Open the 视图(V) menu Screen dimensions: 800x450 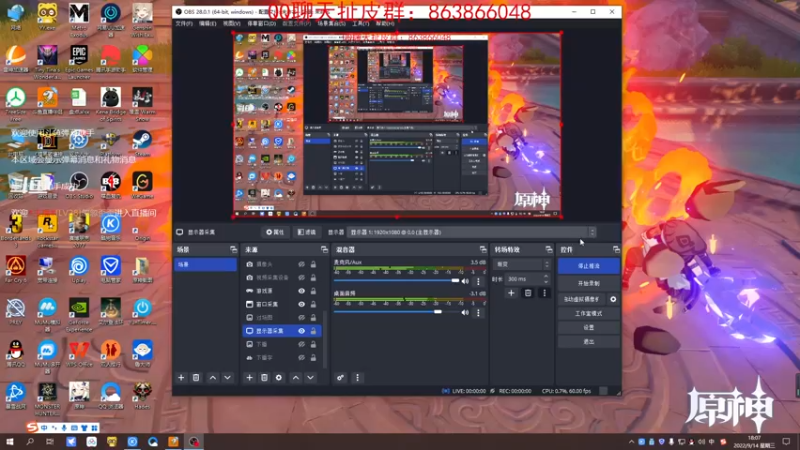(x=232, y=23)
